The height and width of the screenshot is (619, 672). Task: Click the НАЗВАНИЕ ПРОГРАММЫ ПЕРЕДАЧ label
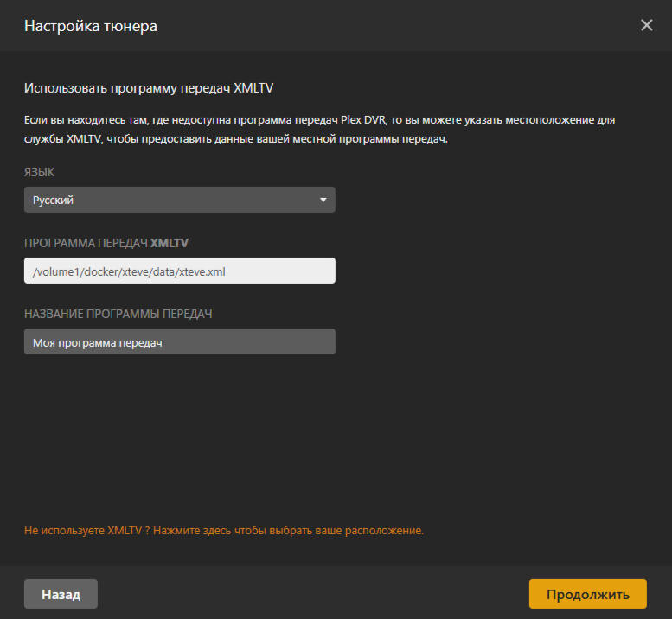118,314
